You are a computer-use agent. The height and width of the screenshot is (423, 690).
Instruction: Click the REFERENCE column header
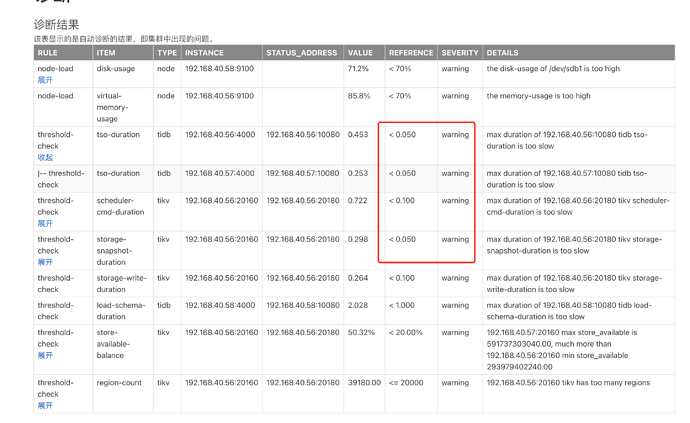[411, 53]
